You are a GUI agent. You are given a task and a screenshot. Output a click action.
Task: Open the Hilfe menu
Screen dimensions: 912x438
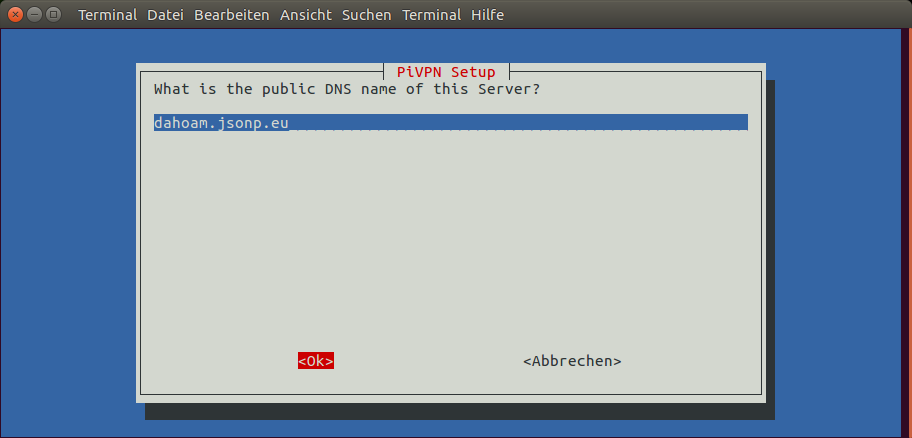tap(487, 15)
